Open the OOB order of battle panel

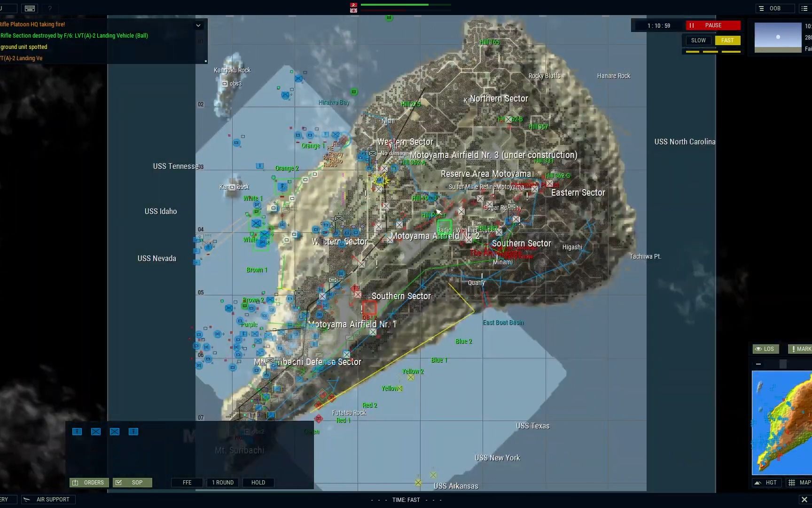(775, 8)
